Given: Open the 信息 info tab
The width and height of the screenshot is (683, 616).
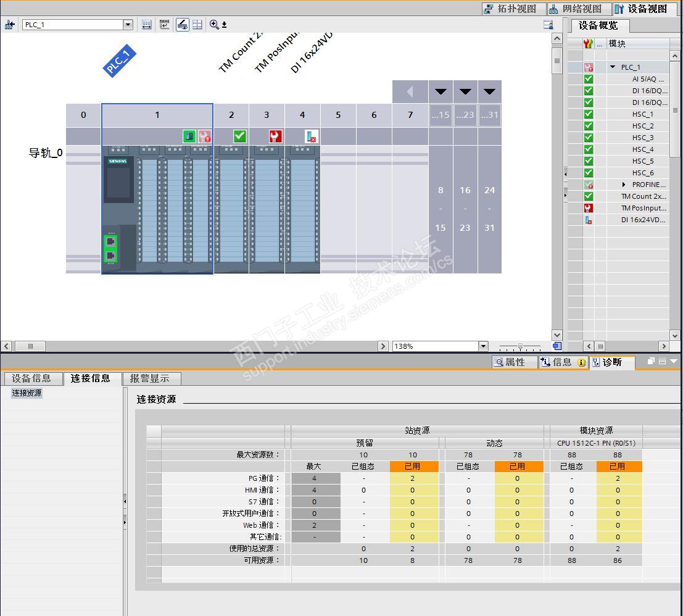Looking at the screenshot, I should (x=564, y=362).
